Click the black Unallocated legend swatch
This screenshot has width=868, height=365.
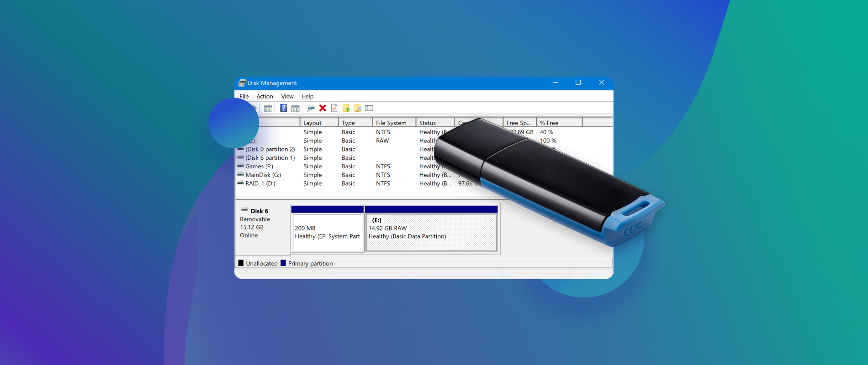[241, 263]
